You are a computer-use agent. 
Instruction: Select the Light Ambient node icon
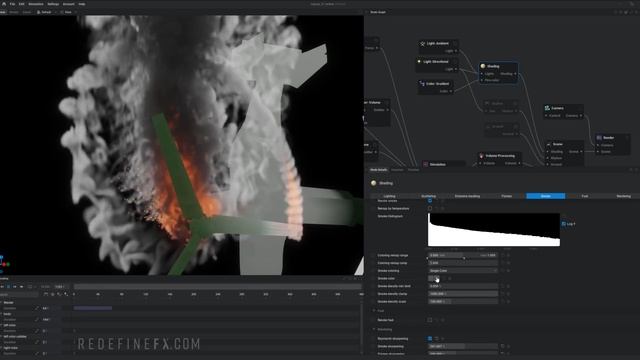pyautogui.click(x=422, y=43)
